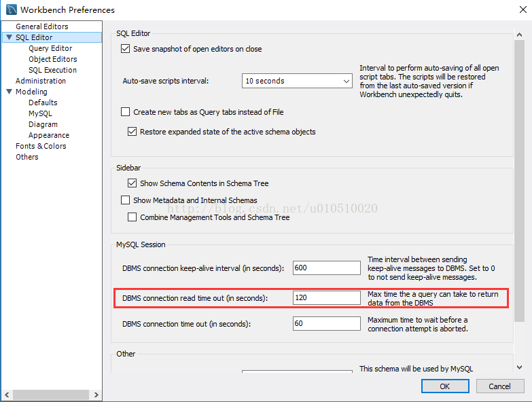Click the OK button
The width and height of the screenshot is (532, 402).
(x=445, y=386)
